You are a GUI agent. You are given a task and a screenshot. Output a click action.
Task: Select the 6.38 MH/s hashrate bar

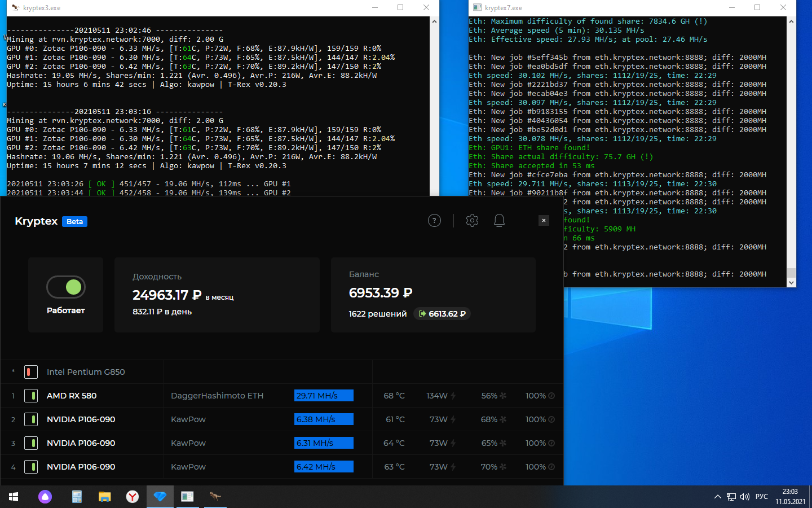[x=324, y=419]
